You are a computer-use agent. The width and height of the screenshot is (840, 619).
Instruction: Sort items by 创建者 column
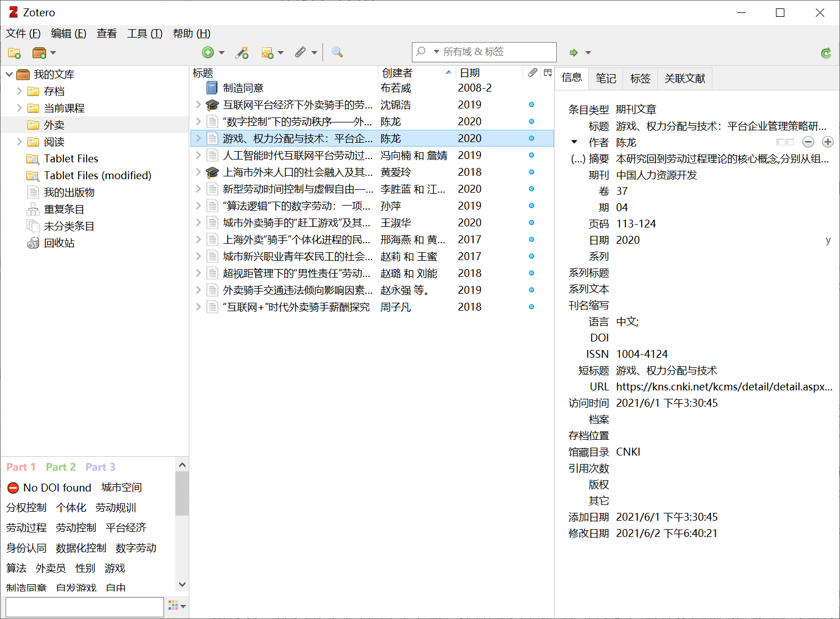tap(416, 73)
